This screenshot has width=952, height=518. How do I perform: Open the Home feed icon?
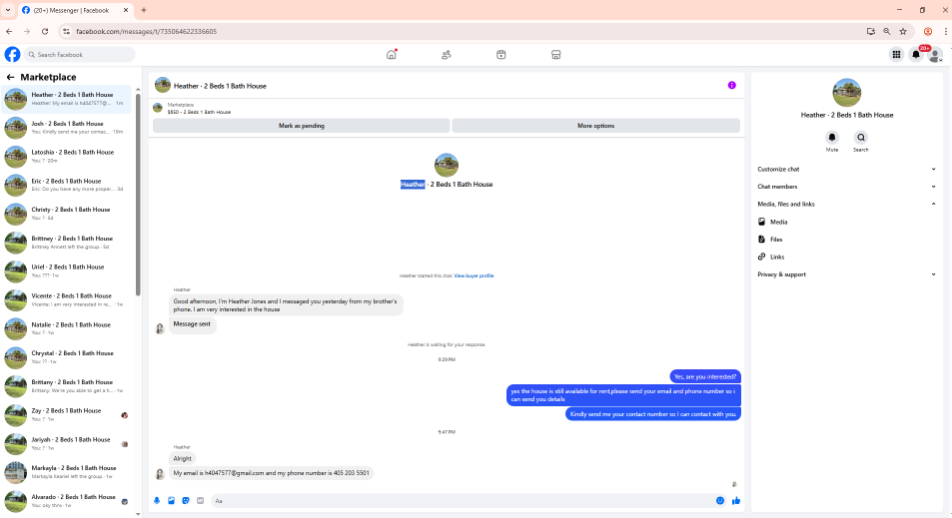[x=392, y=55]
